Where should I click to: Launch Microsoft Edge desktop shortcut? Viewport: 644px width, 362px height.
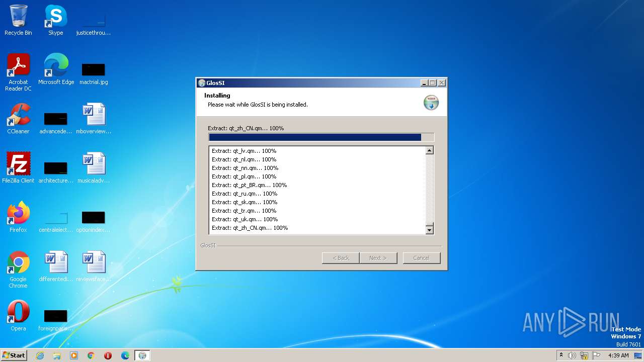[56, 69]
